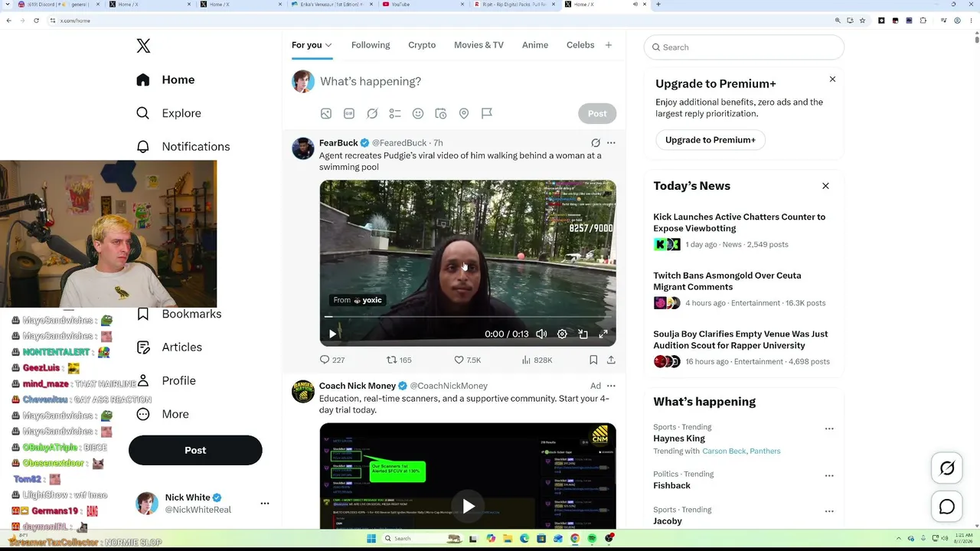
Task: Switch to the Crypto tab
Action: [x=422, y=45]
